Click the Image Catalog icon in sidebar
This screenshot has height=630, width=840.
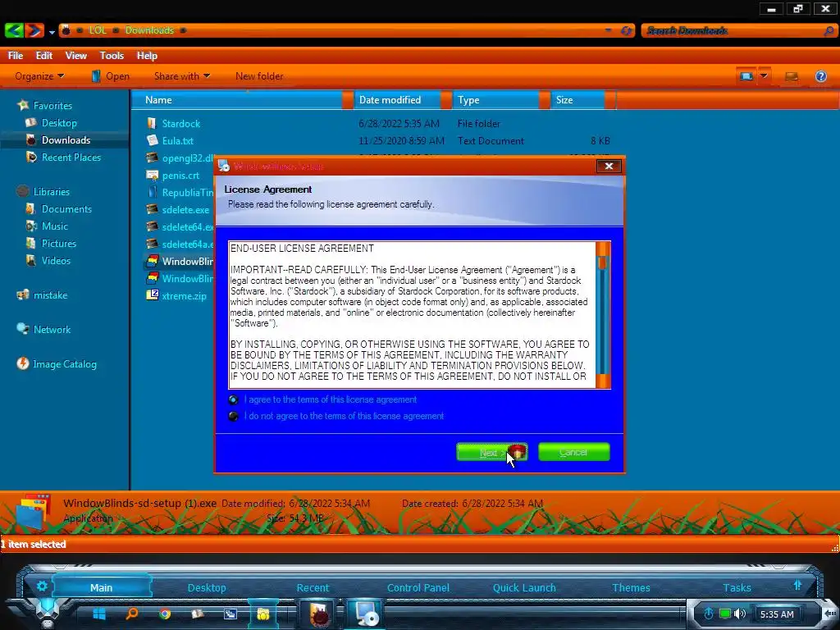(x=22, y=363)
